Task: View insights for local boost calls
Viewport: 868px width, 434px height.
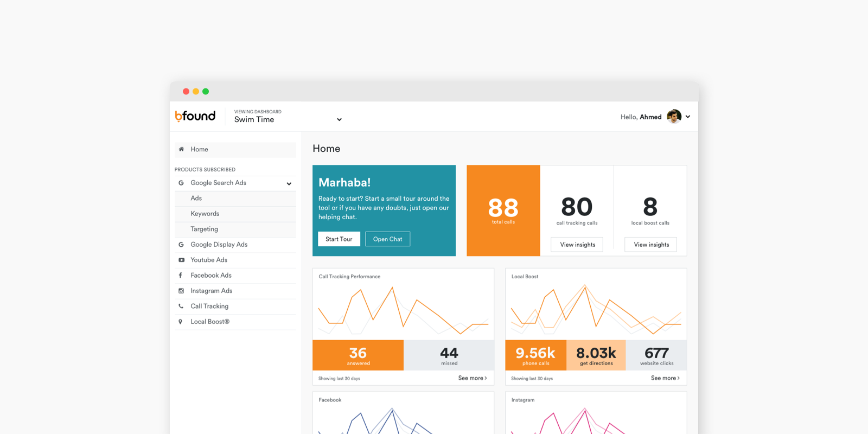Action: [x=651, y=245]
